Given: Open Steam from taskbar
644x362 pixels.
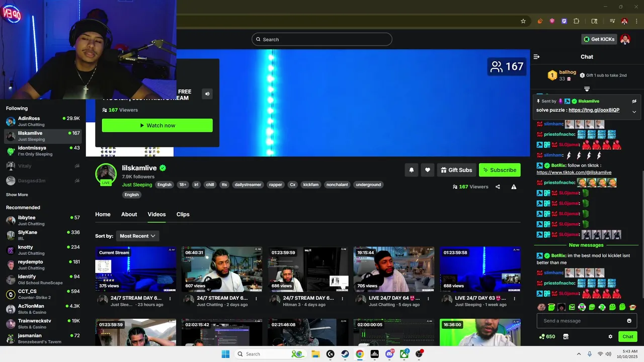Looking at the screenshot, I should point(345,354).
